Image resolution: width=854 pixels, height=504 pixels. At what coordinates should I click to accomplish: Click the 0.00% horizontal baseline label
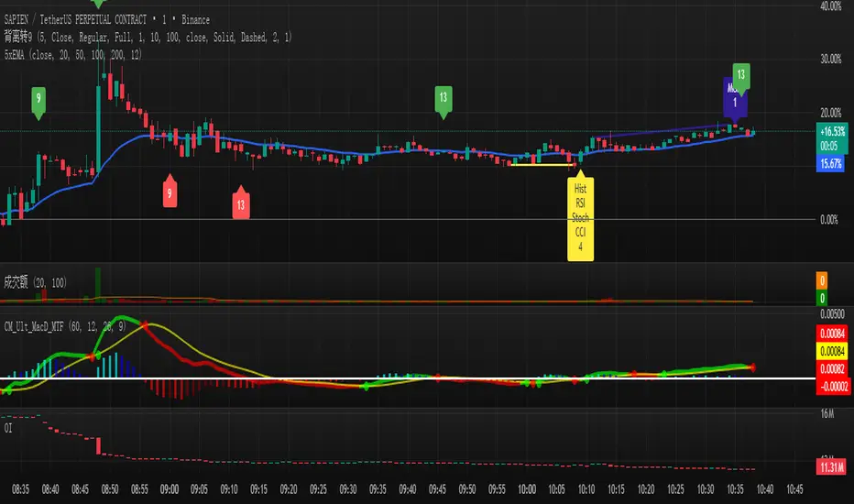pos(828,220)
